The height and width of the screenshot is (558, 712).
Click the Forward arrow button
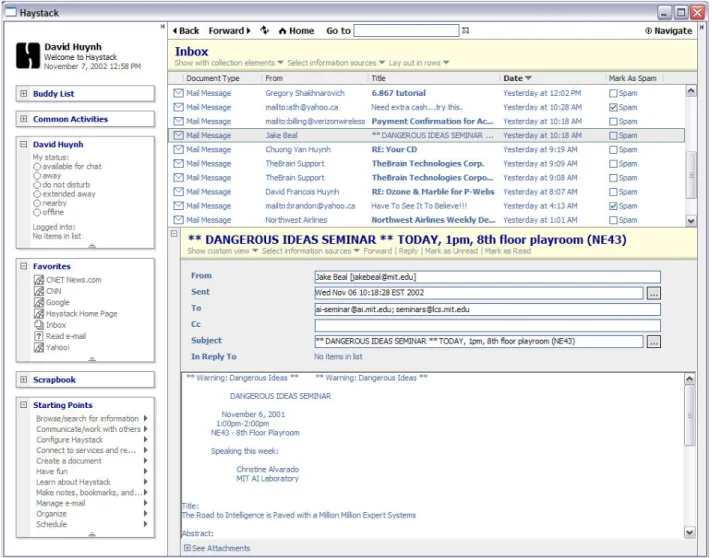point(229,31)
